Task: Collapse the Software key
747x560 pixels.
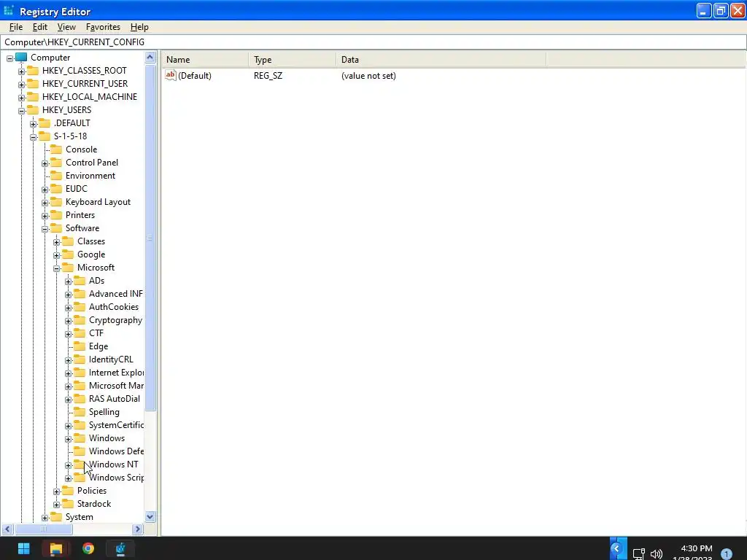Action: [44, 229]
